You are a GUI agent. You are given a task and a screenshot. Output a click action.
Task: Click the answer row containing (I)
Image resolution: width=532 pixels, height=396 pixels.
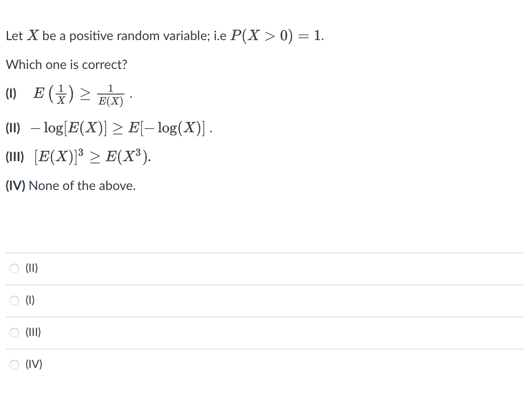[x=160, y=301]
